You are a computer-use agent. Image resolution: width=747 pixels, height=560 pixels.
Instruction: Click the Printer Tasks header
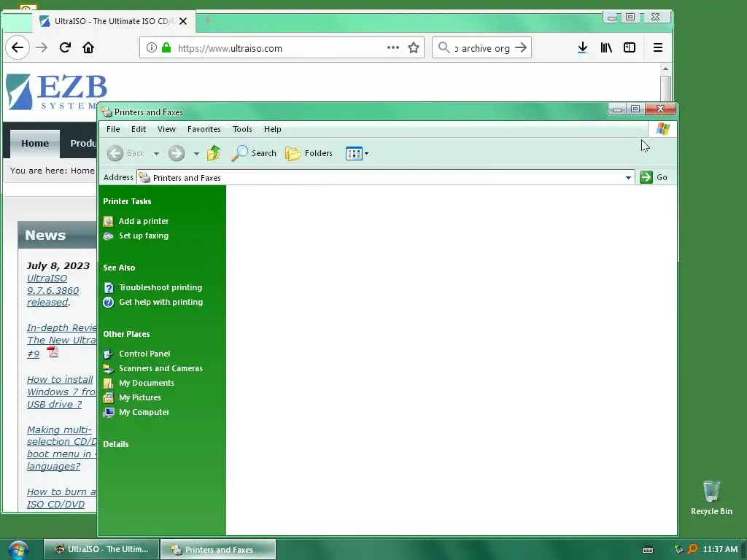pos(127,201)
